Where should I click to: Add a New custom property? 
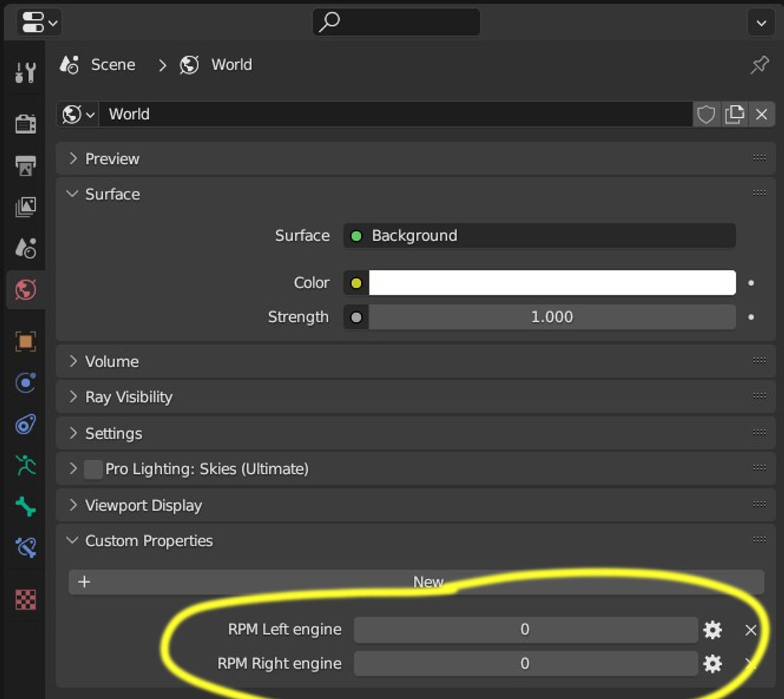coord(416,582)
